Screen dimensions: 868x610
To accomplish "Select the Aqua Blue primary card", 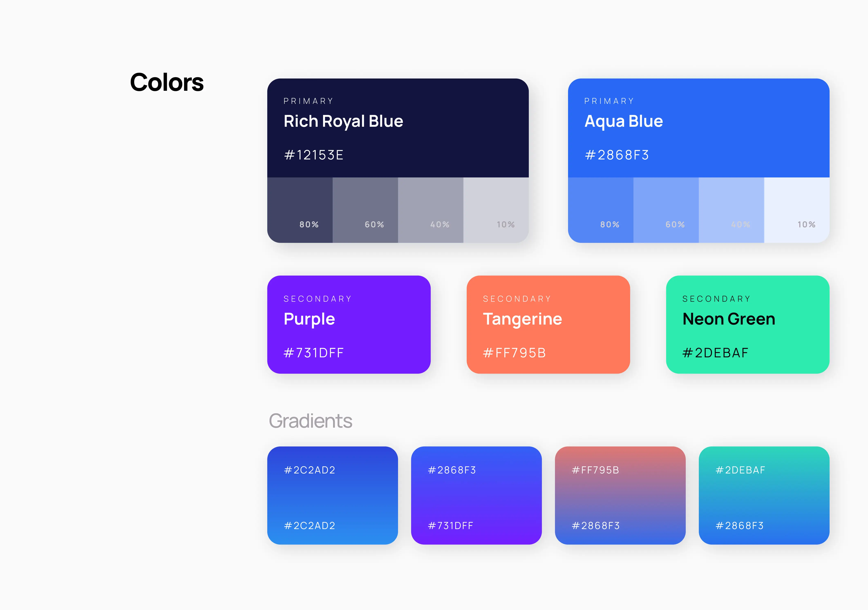I will tap(698, 128).
